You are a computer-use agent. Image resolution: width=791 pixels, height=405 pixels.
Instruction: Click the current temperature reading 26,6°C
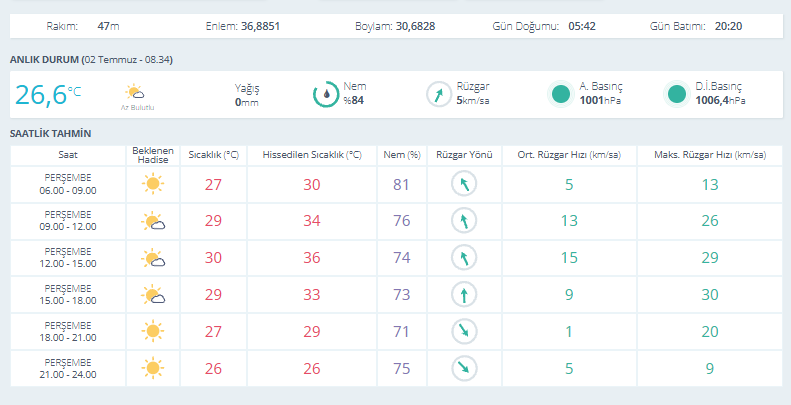pyautogui.click(x=47, y=94)
